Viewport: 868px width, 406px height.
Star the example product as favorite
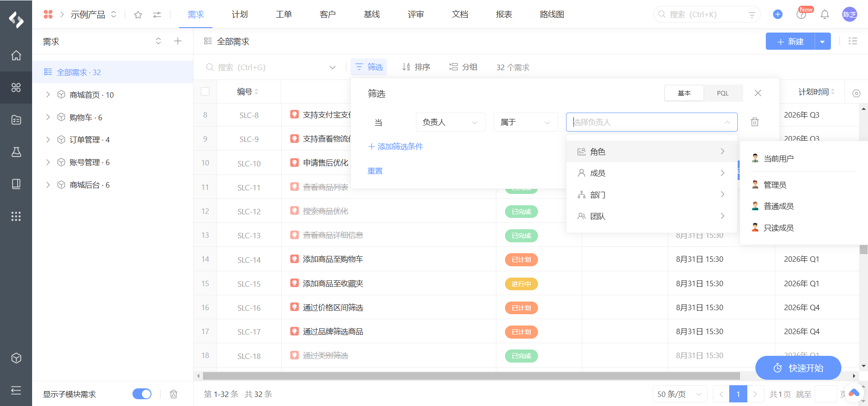[138, 15]
